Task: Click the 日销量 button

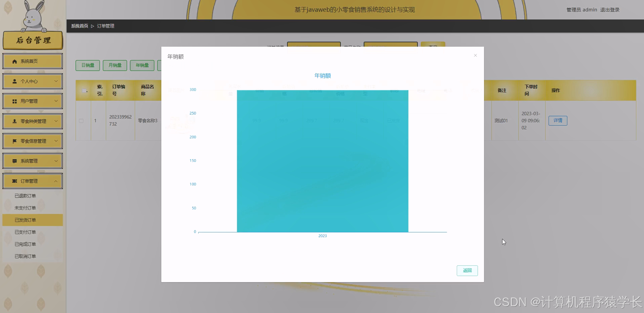Action: tap(87, 65)
